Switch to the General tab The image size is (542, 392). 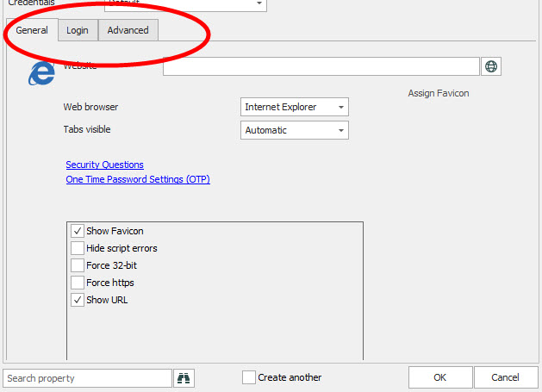pyautogui.click(x=32, y=30)
